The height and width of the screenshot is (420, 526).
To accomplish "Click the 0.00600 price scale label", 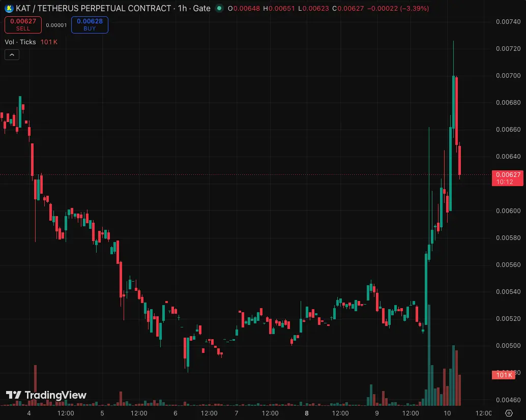I will 508,211.
